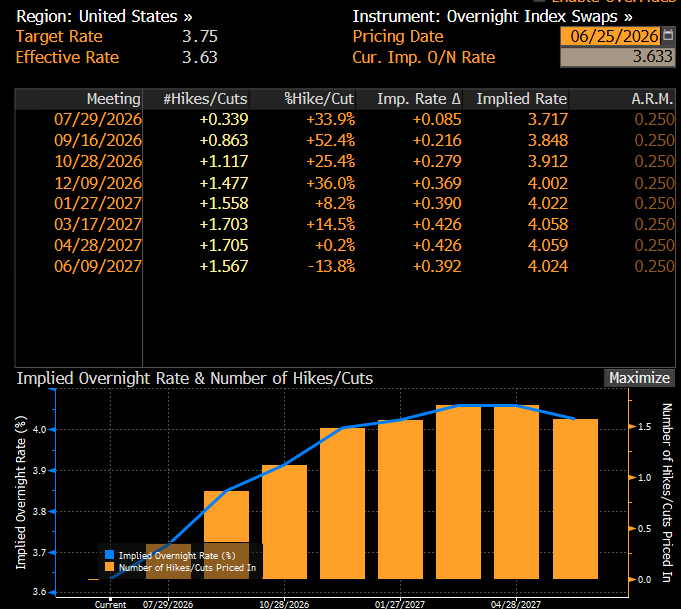This screenshot has height=609, width=681.
Task: Click the +0.863 hikes value
Action: 224,140
